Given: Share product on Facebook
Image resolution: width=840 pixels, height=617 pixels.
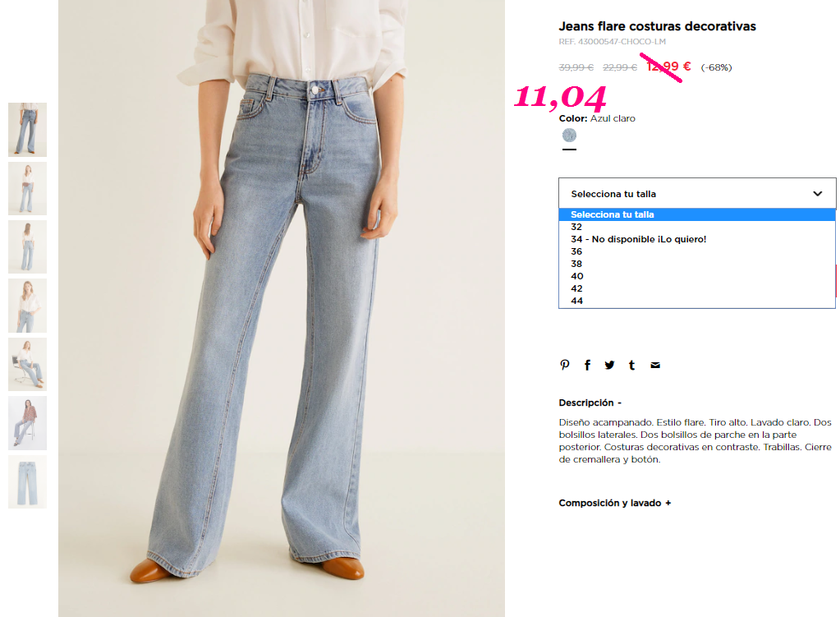Looking at the screenshot, I should [x=587, y=365].
